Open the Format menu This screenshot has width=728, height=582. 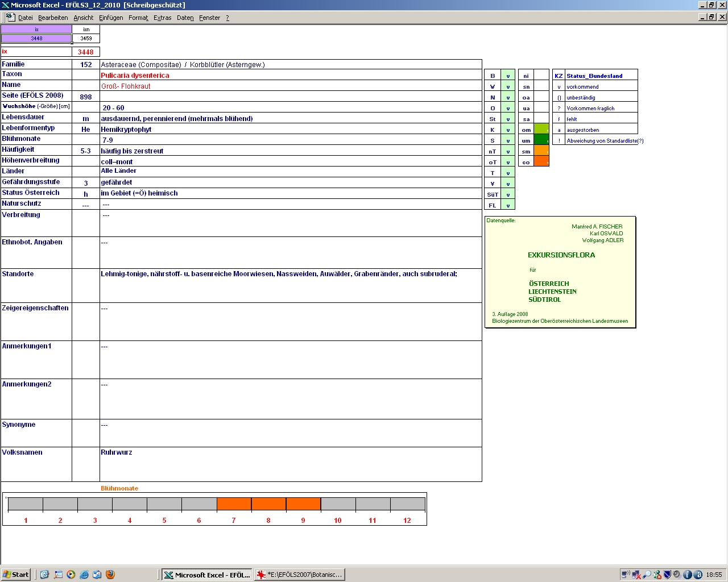click(x=138, y=18)
